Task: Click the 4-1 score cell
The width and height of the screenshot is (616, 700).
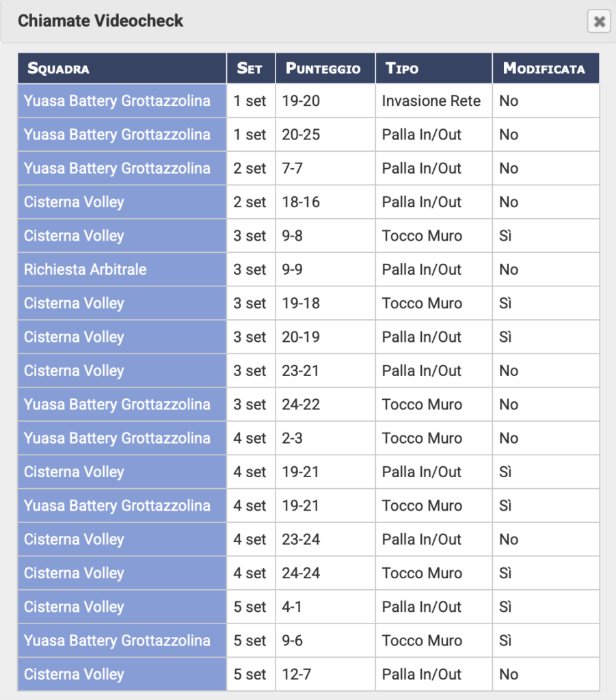Action: click(x=293, y=607)
